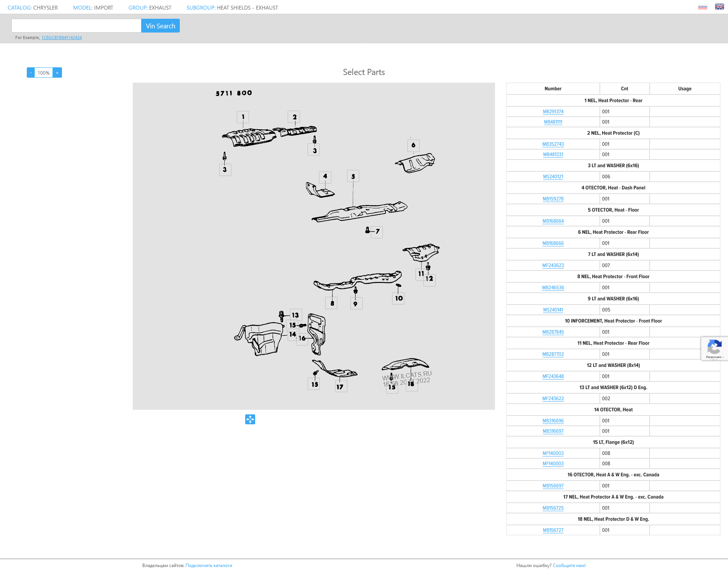Click the blue move/pan diagram icon
Viewport: 728px width, 572px height.
tap(250, 419)
